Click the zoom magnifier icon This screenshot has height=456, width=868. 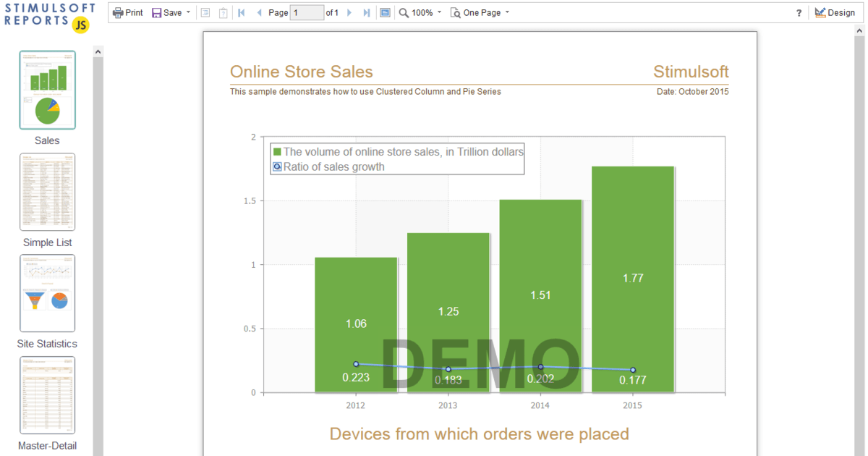pos(404,12)
